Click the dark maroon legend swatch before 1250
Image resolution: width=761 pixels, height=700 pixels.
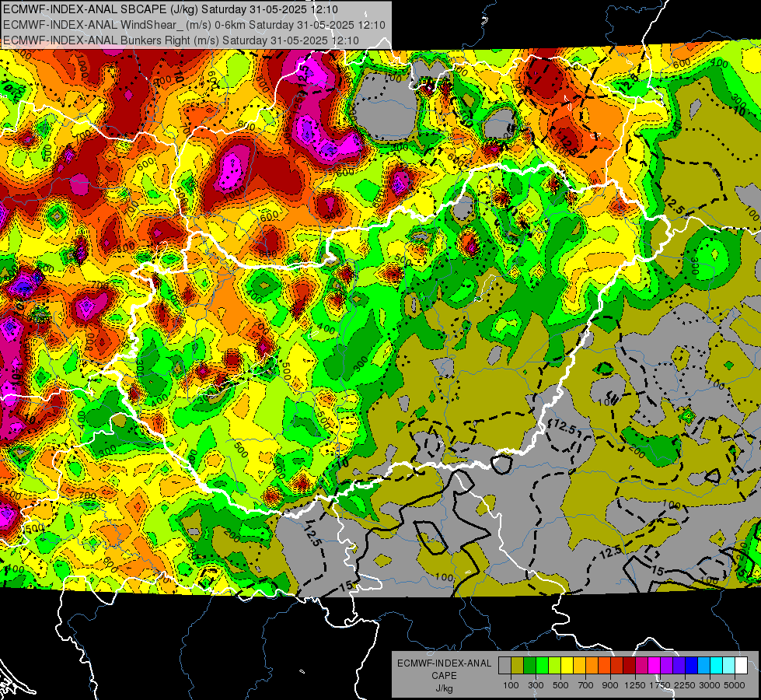629,665
